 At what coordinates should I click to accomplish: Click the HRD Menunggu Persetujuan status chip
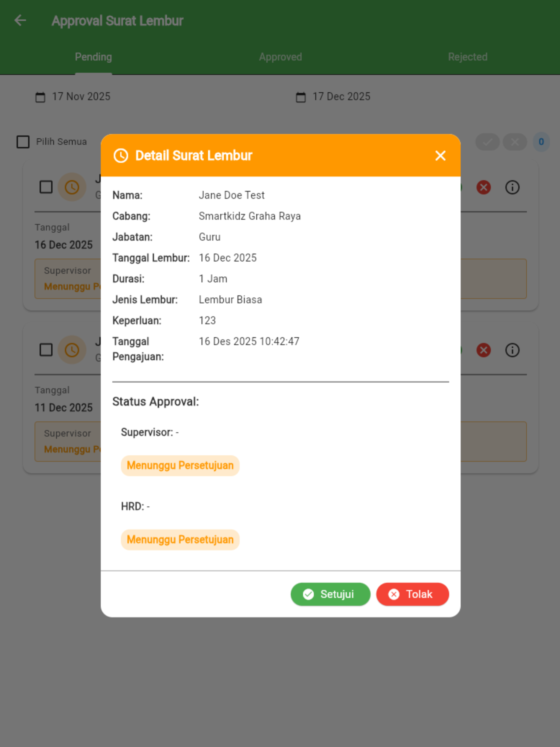(180, 540)
